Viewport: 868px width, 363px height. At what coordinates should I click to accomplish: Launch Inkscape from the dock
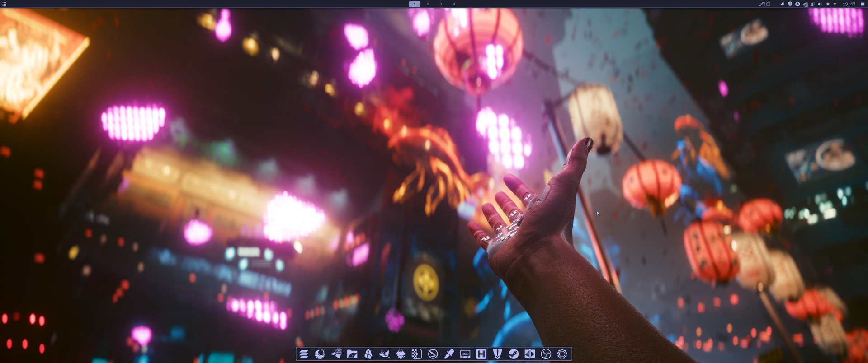401,354
